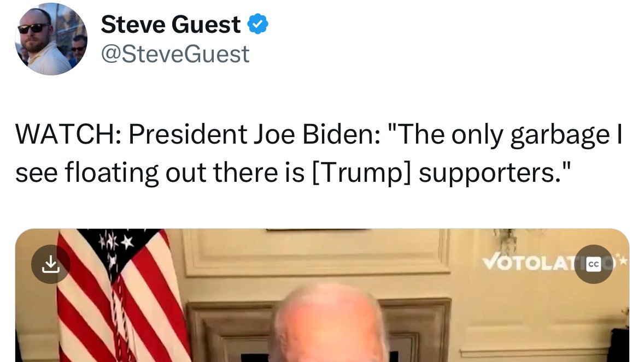Click the white stars on the flag
Screen dimensions: 644x362
[117, 246]
